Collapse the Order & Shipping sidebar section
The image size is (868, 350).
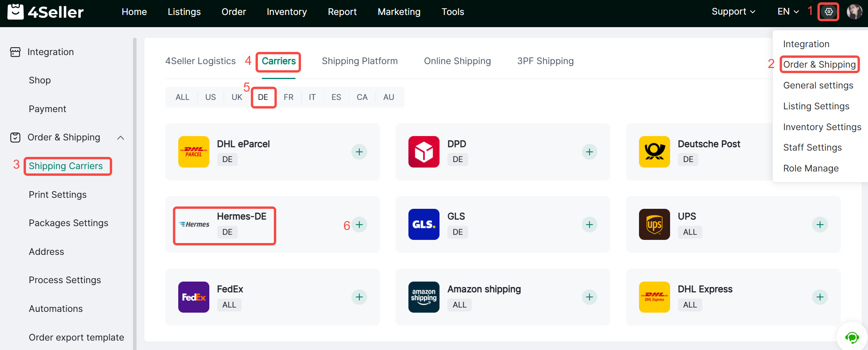(121, 138)
